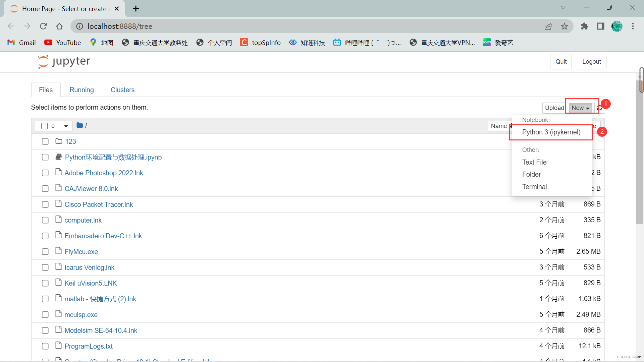Open the ProgramLogs.txt file link
The width and height of the screenshot is (644, 362).
[89, 346]
